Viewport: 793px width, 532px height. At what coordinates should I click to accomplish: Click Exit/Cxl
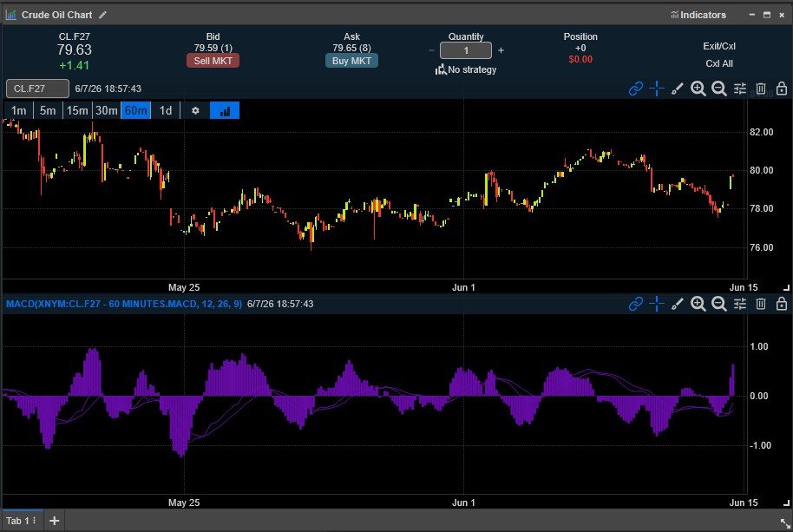point(719,46)
